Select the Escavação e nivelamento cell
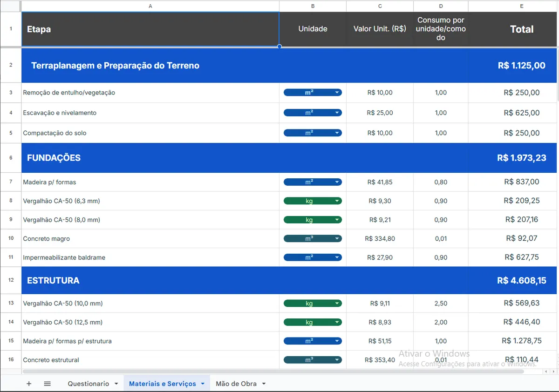This screenshot has width=559, height=392. coord(150,113)
